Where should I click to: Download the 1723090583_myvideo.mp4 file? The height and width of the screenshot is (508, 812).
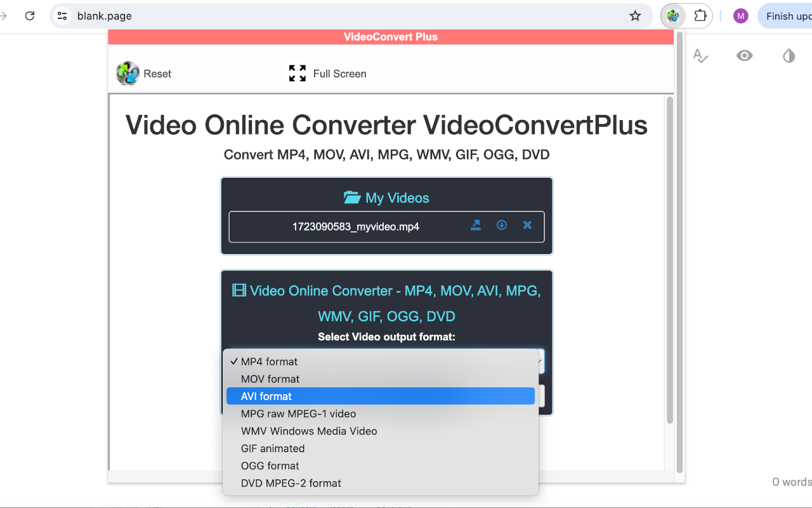tap(501, 225)
